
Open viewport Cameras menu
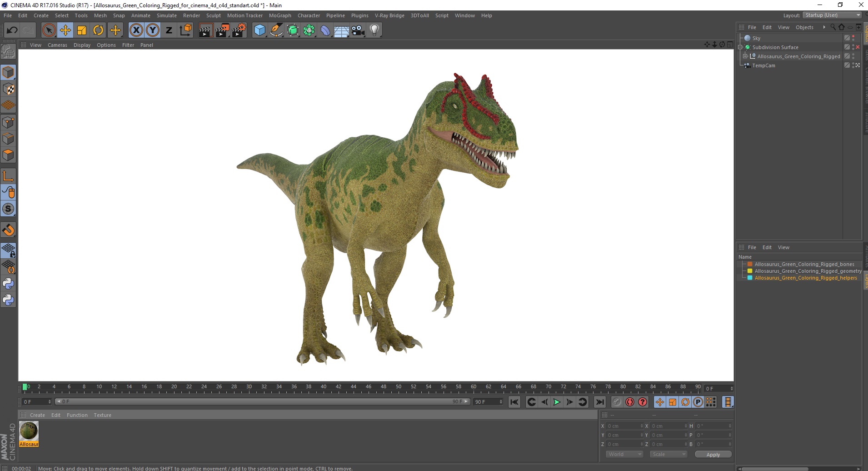[x=57, y=45]
